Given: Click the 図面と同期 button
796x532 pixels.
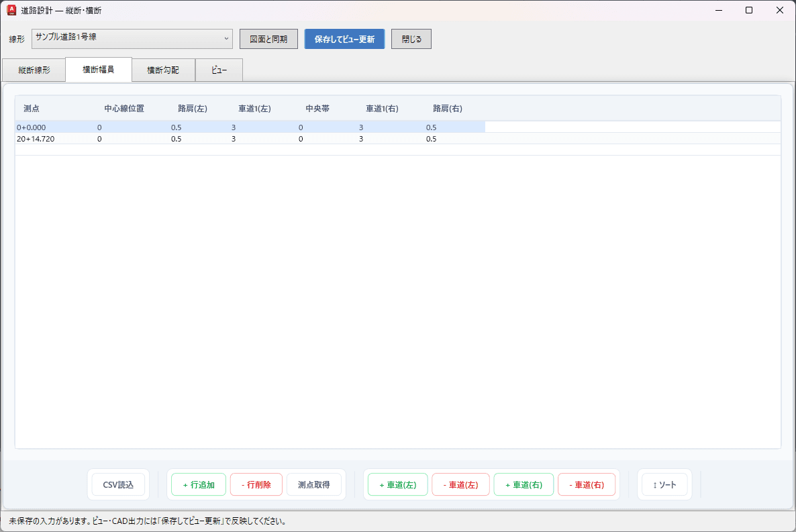Looking at the screenshot, I should [268, 39].
